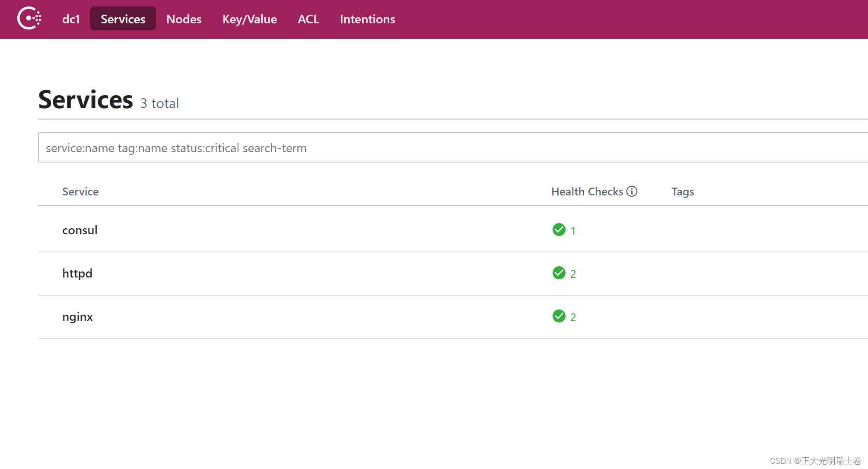The width and height of the screenshot is (868, 469).
Task: Open the Health Checks info tooltip
Action: [x=632, y=191]
